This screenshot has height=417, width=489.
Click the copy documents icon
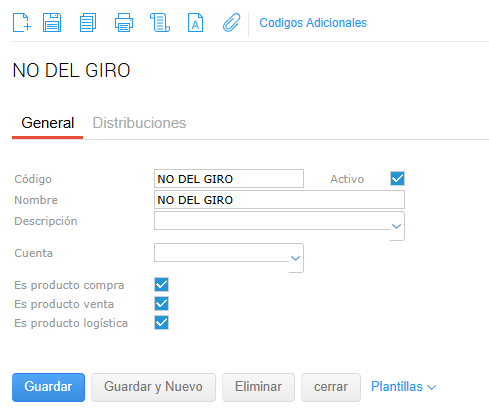88,22
